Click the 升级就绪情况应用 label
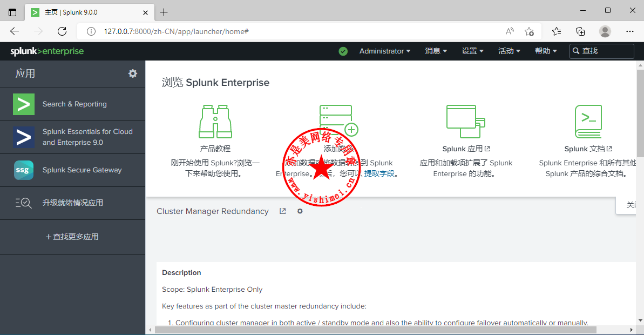The image size is (644, 335). click(x=73, y=203)
